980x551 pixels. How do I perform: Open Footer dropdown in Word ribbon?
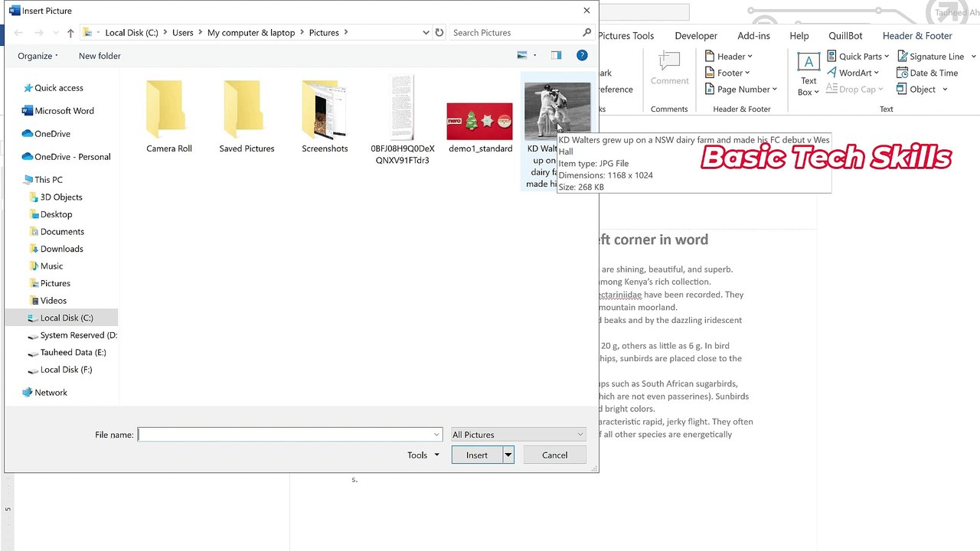click(727, 73)
